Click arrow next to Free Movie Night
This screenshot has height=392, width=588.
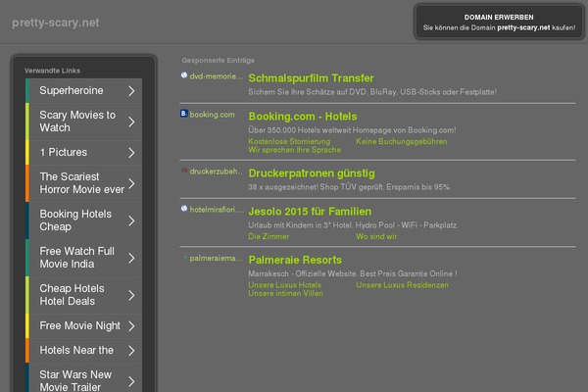[x=131, y=326]
